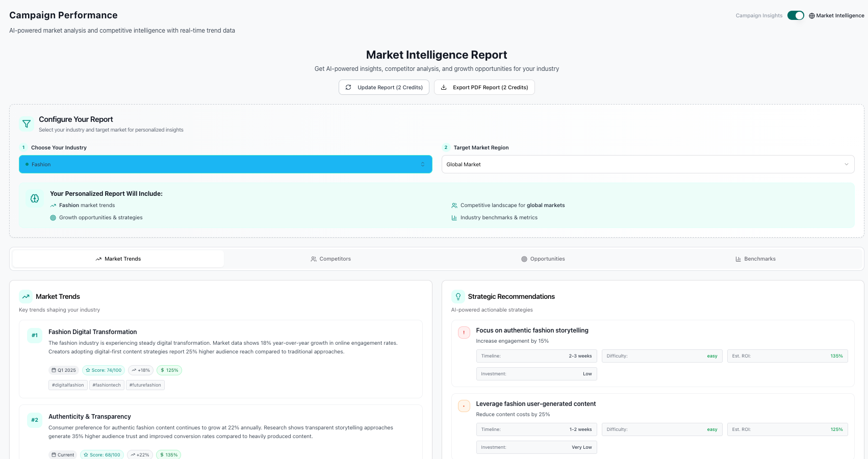Click the Market Trends heading trend icon
The height and width of the screenshot is (459, 868).
pos(25,296)
